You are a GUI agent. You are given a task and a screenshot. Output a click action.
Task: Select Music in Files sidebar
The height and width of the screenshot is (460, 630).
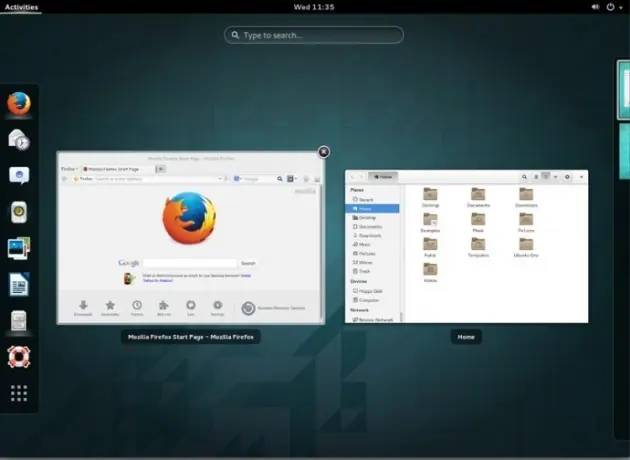tap(372, 244)
